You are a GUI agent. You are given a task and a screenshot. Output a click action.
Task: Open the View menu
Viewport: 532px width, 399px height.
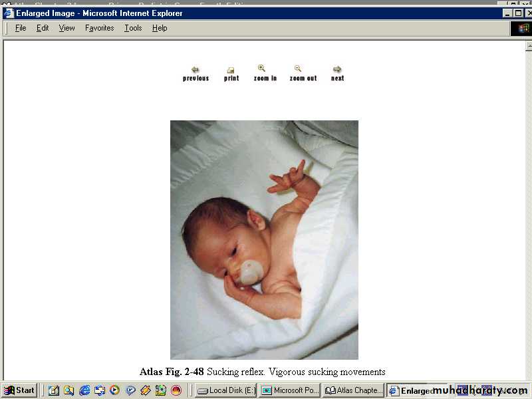click(x=66, y=28)
